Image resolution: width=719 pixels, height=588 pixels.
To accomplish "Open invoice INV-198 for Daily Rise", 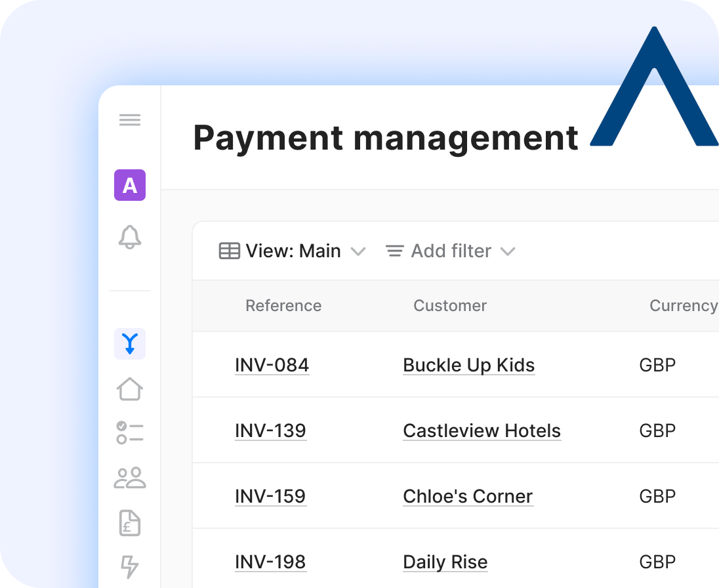I will coord(271,562).
